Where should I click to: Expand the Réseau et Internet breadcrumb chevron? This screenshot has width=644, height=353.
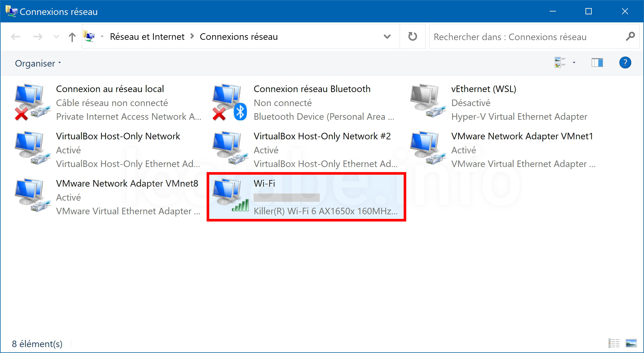(x=192, y=36)
